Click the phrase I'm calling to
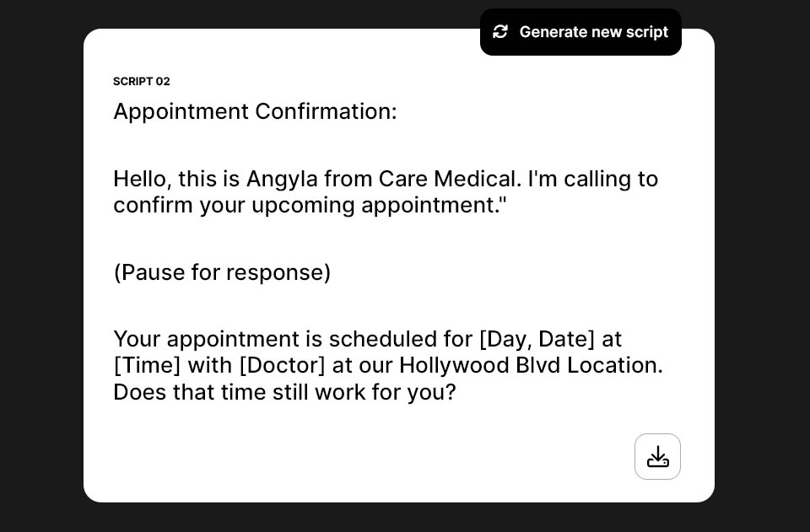 [x=593, y=180]
